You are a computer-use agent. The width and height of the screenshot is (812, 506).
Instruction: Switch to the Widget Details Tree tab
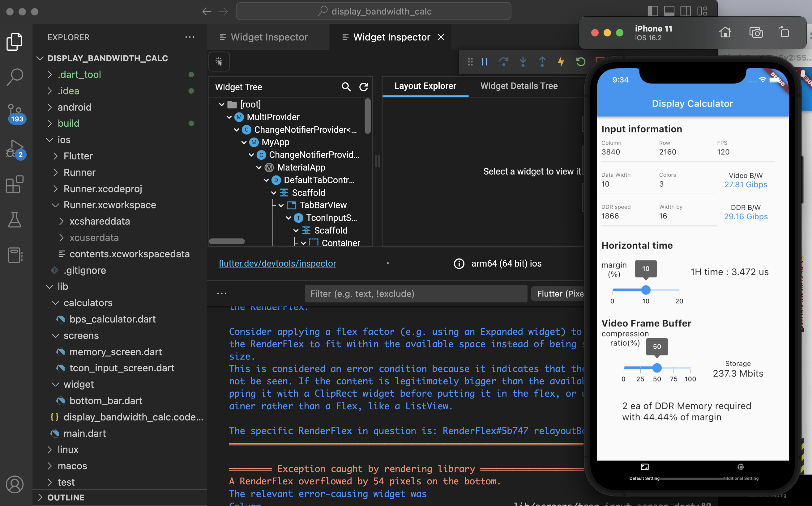519,86
